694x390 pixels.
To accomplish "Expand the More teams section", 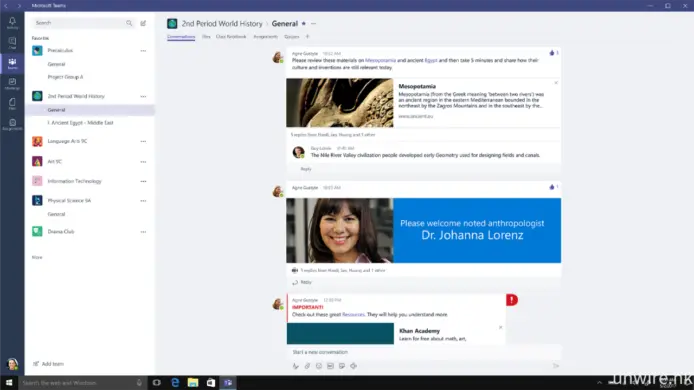I will (x=37, y=257).
